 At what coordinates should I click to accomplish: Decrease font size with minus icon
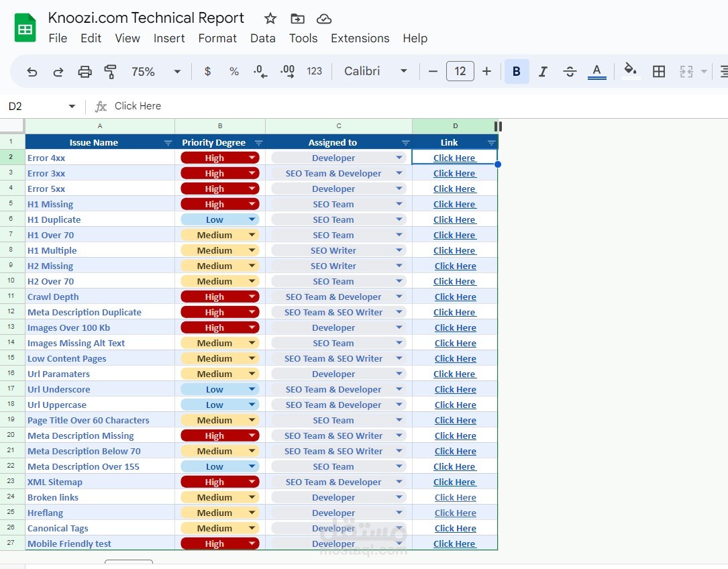click(x=433, y=71)
